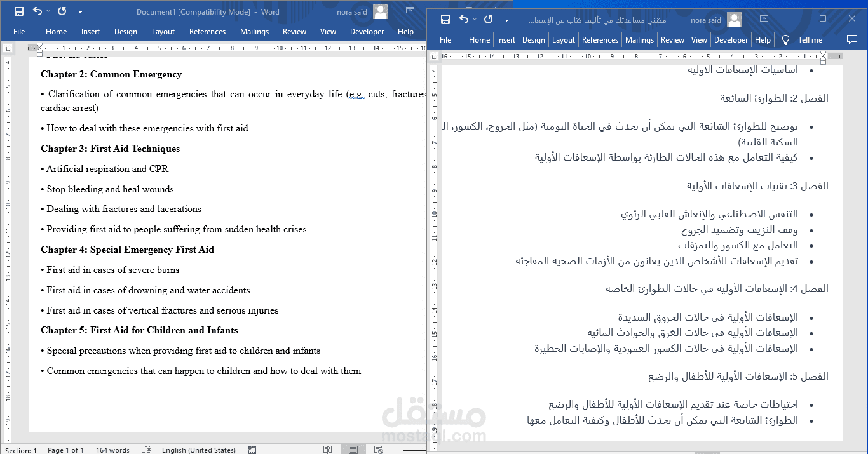868x454 pixels.
Task: Click the nora said name in left window
Action: 352,11
